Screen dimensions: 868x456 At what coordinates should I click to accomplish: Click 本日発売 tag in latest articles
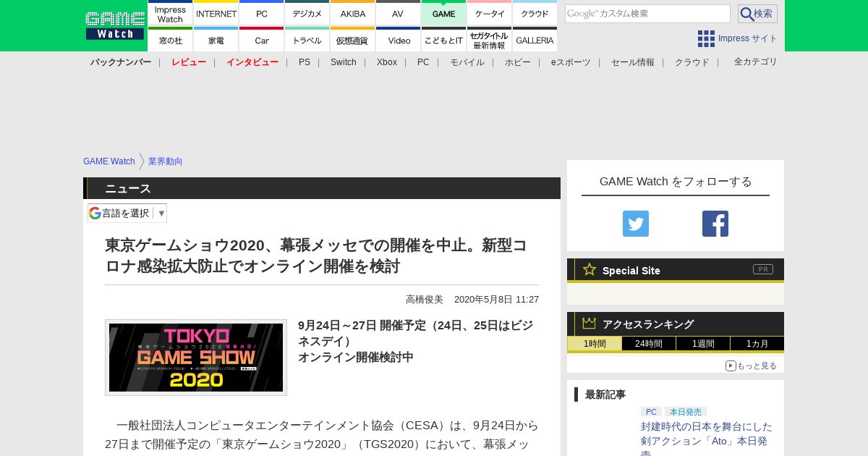pyautogui.click(x=686, y=412)
